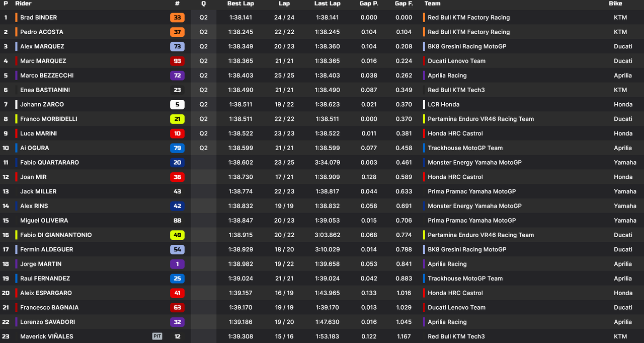Click the Q2 label in Brad BINDER's row

click(203, 18)
